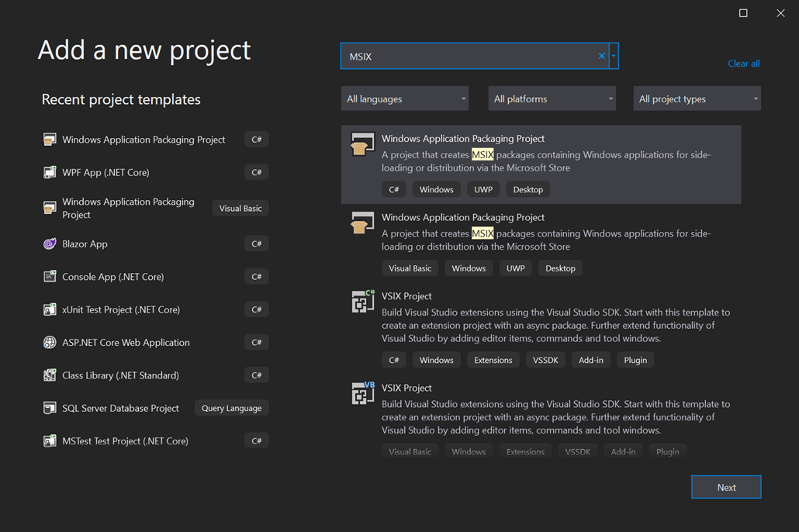Click the Clear all link

743,64
